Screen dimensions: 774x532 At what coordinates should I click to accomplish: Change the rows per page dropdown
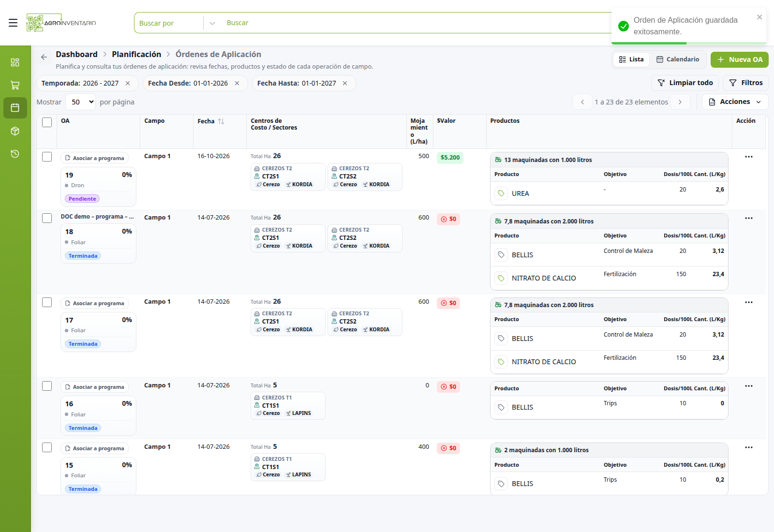(x=81, y=102)
